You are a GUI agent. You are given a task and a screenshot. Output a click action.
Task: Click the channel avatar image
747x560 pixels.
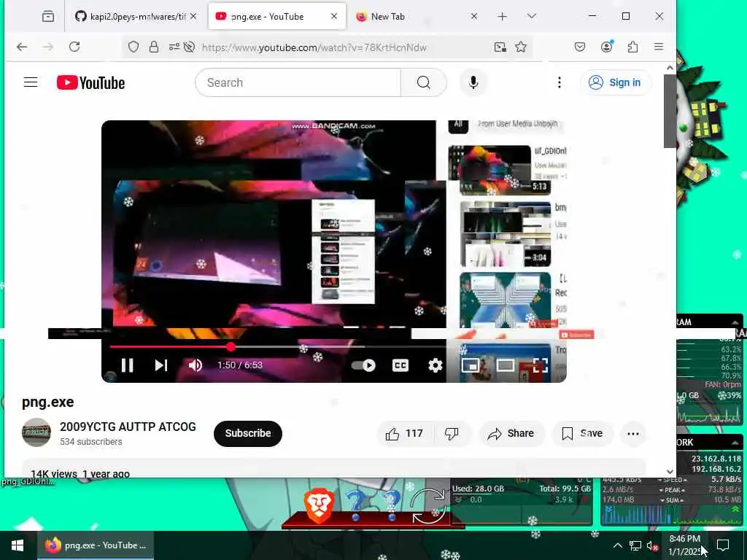click(36, 432)
